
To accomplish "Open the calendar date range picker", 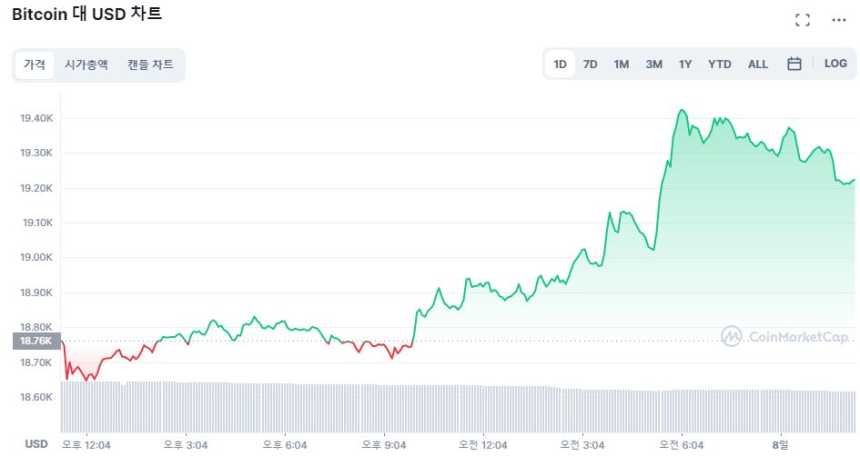I will click(794, 64).
